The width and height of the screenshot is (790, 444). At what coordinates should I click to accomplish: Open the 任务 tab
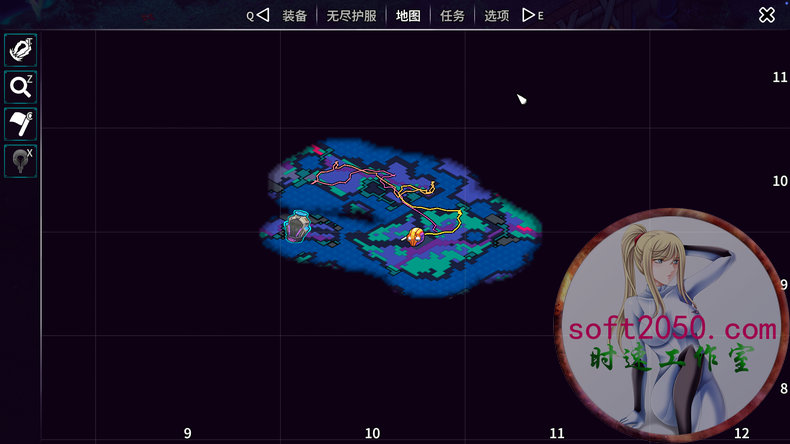click(453, 15)
